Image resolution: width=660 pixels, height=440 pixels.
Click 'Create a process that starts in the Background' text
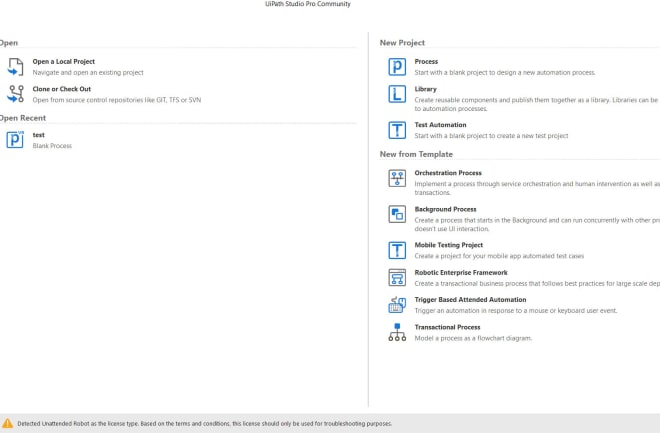tap(537, 224)
